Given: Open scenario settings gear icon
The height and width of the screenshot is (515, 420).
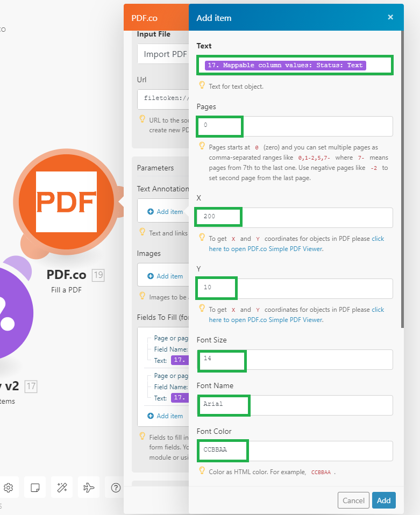Looking at the screenshot, I should (x=8, y=488).
